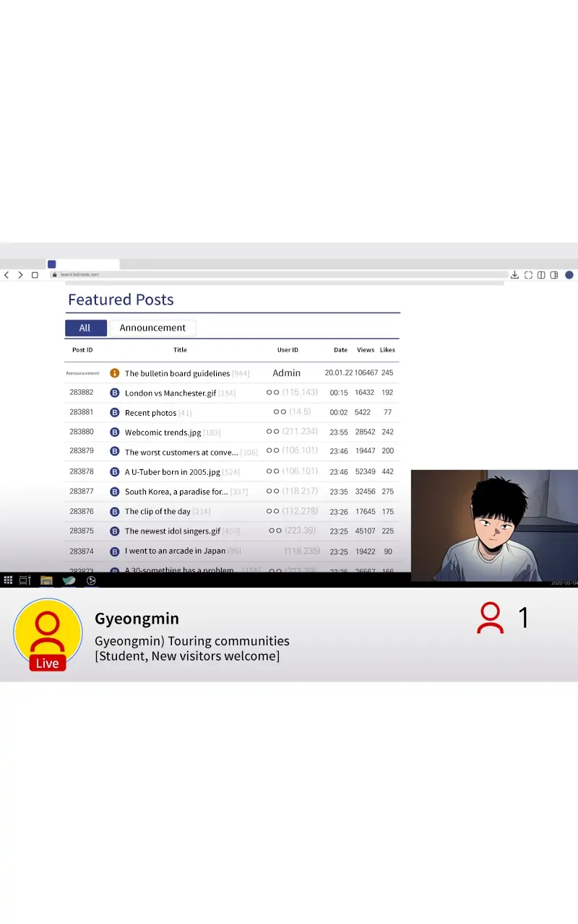Click the browser forward arrow
Screen dimensions: 578x924
pyautogui.click(x=20, y=275)
